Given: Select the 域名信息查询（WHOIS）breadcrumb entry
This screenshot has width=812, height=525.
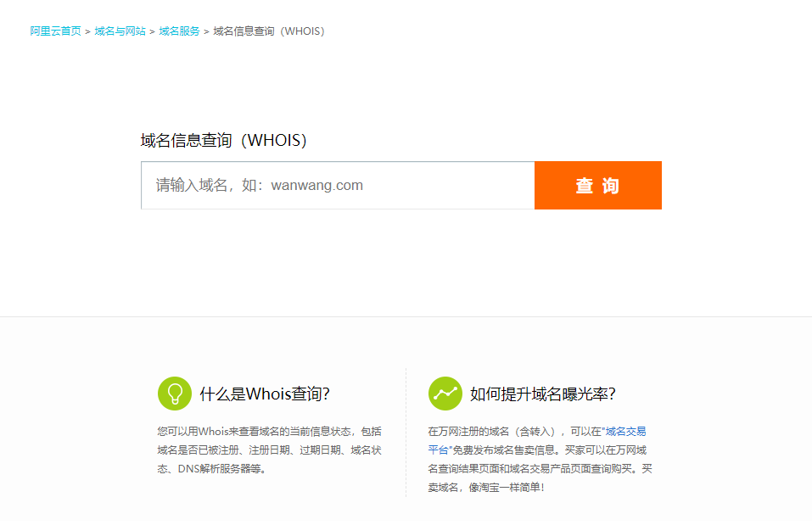Looking at the screenshot, I should (267, 31).
